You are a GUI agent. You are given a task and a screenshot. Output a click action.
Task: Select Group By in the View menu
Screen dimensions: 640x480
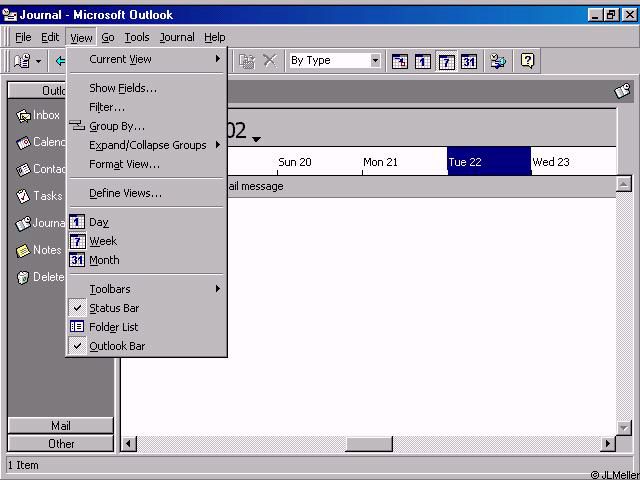146,126
